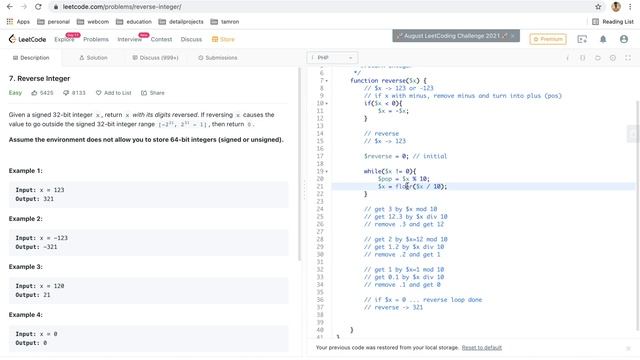Viewport: 640px width, 360px height.
Task: Share the problem
Action: coord(153,93)
